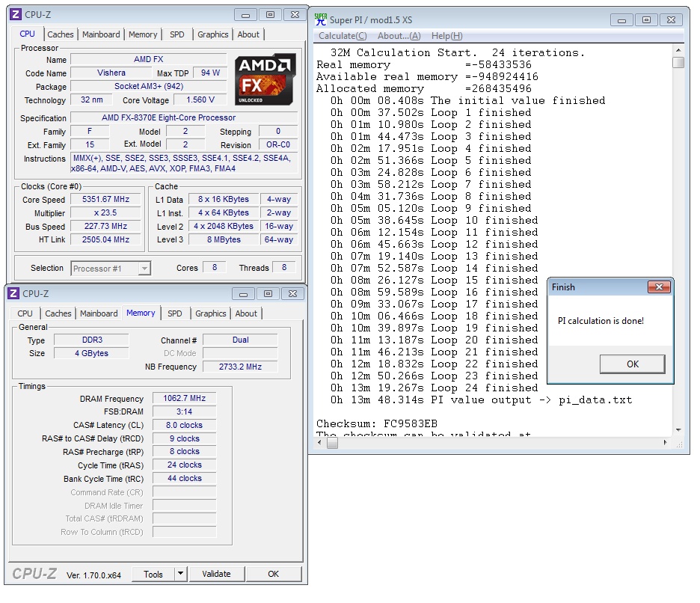Open the SPD tab in top CPU-Z

click(x=176, y=34)
